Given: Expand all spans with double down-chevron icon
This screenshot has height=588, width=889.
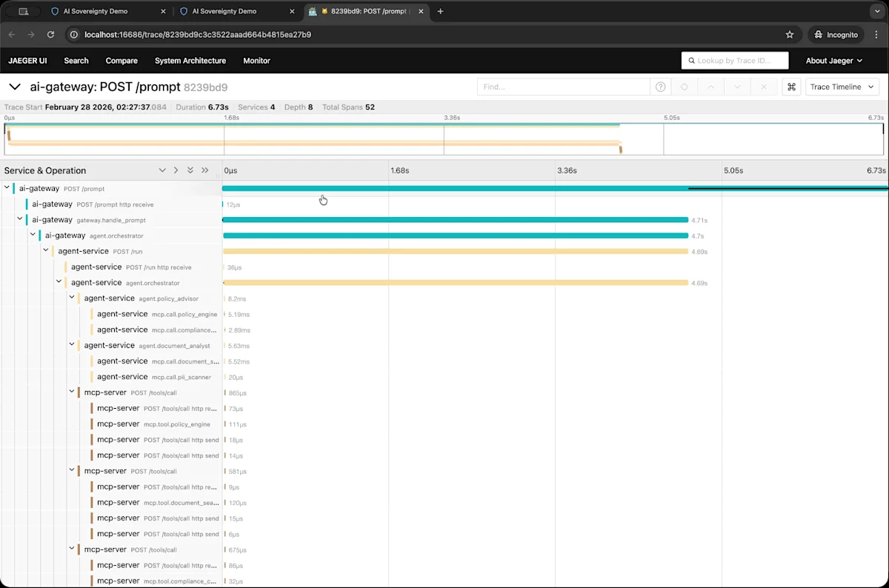Looking at the screenshot, I should coord(190,170).
